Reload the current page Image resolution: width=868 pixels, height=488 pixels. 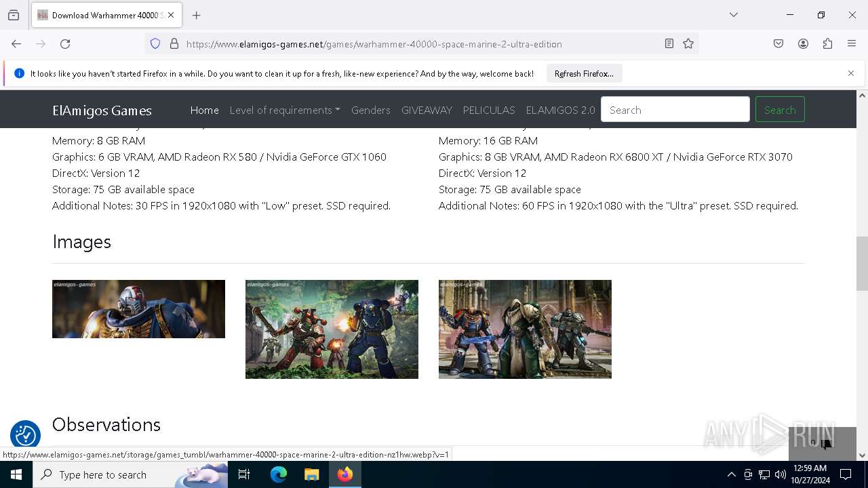65,44
